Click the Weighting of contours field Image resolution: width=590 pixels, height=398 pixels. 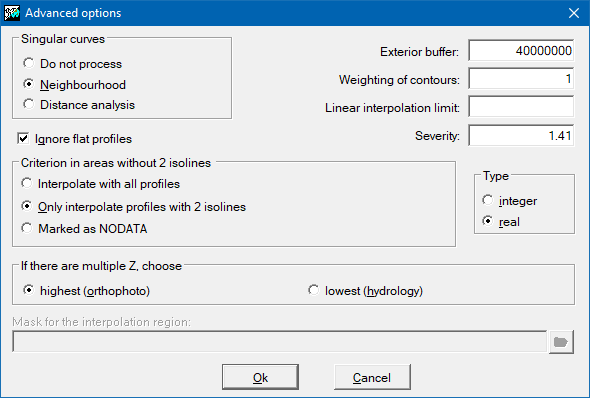point(521,79)
